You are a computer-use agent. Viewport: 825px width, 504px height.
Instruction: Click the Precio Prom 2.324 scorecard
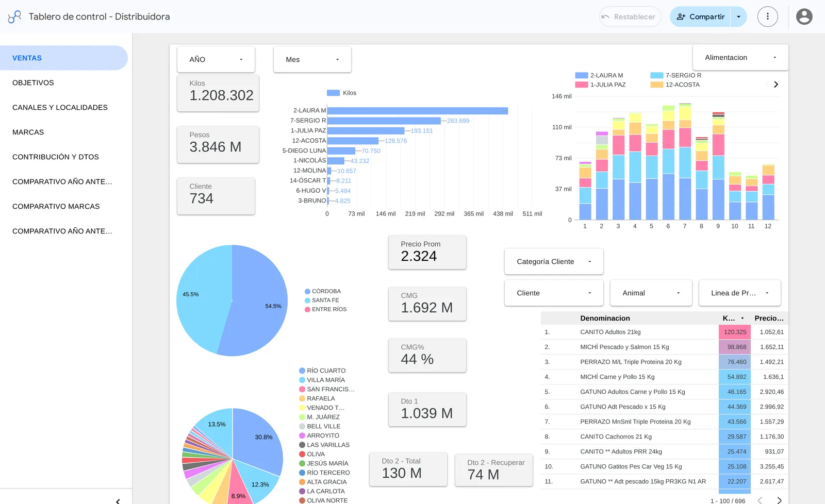pyautogui.click(x=427, y=252)
